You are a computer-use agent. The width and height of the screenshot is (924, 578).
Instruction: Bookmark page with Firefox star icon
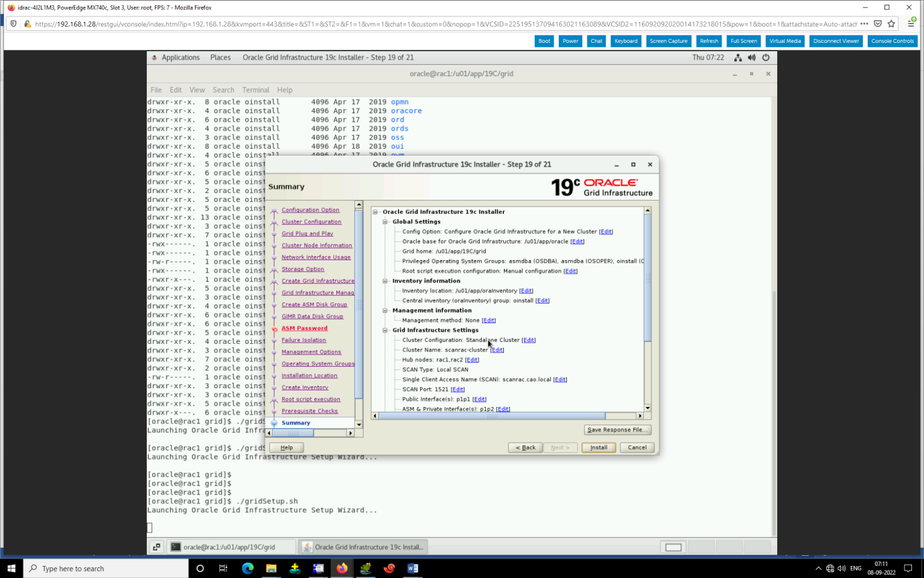[891, 23]
